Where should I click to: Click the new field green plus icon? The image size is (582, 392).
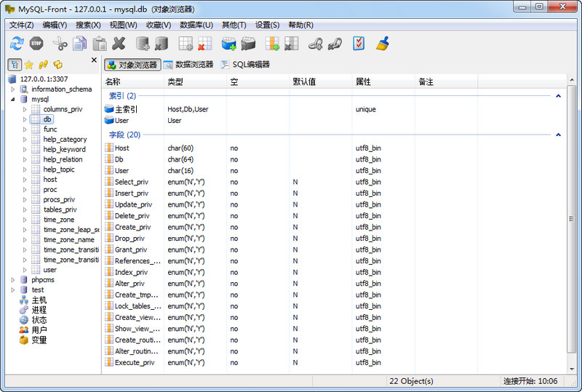[272, 44]
